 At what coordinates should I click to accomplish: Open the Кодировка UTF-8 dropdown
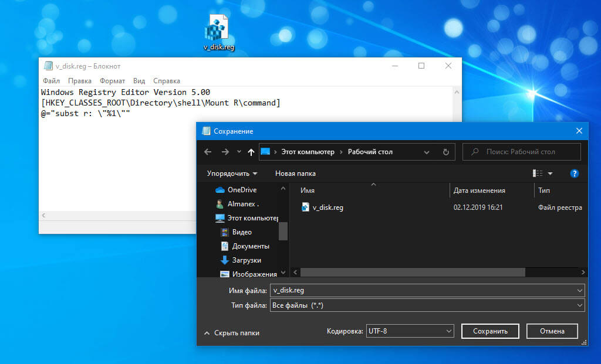pyautogui.click(x=410, y=331)
